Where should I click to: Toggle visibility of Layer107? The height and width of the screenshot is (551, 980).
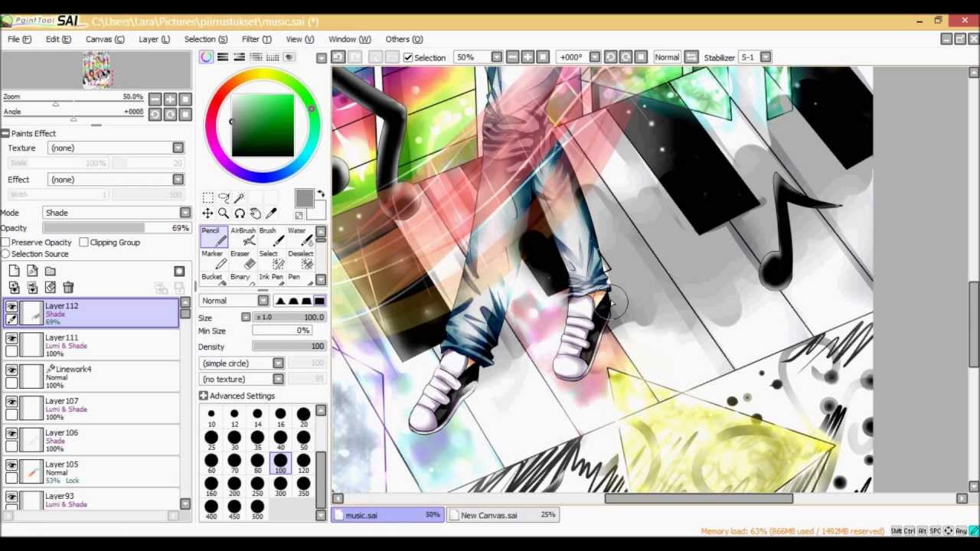[x=11, y=401]
